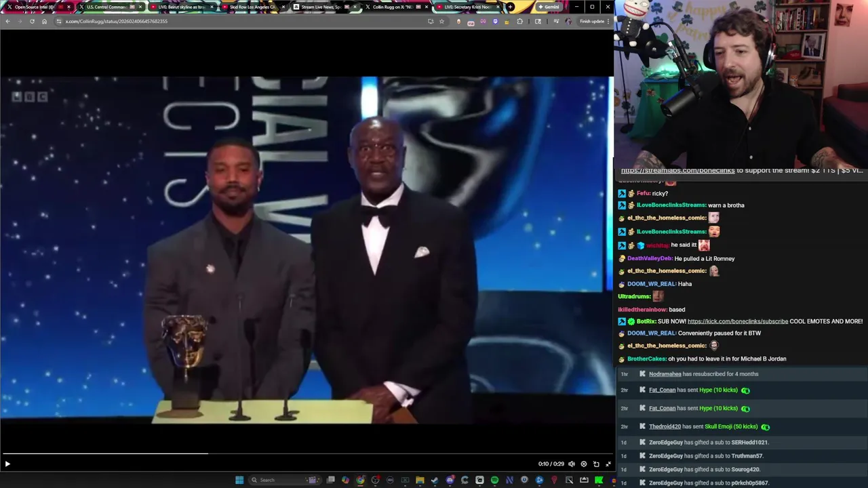Bookmark this page with the star
The width and height of the screenshot is (868, 488).
tap(441, 21)
